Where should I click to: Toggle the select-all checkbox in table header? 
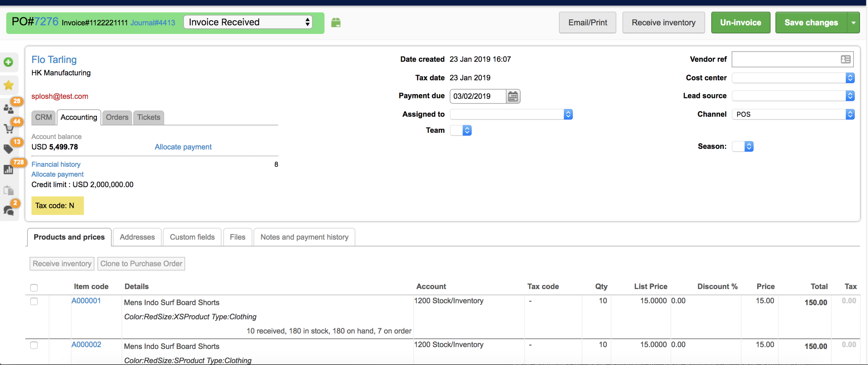[x=34, y=287]
